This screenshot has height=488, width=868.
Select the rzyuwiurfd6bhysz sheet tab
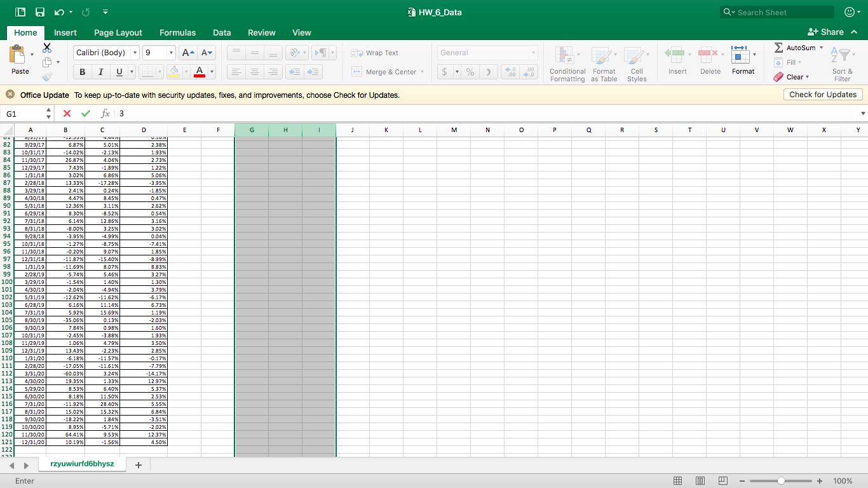click(83, 464)
